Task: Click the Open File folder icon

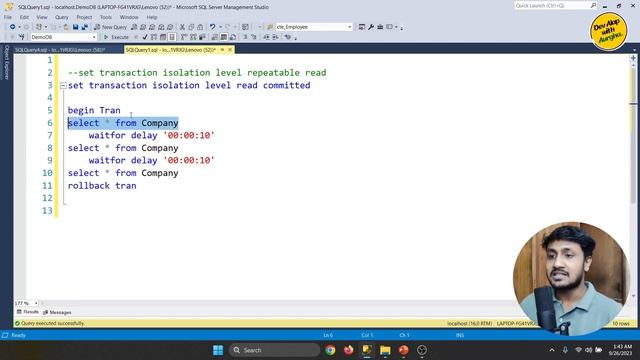Action: tap(66, 27)
